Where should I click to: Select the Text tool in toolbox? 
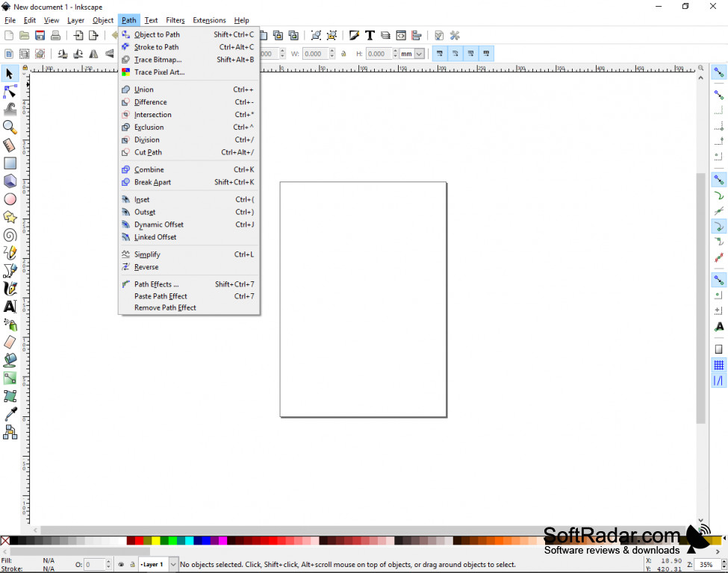(x=10, y=307)
